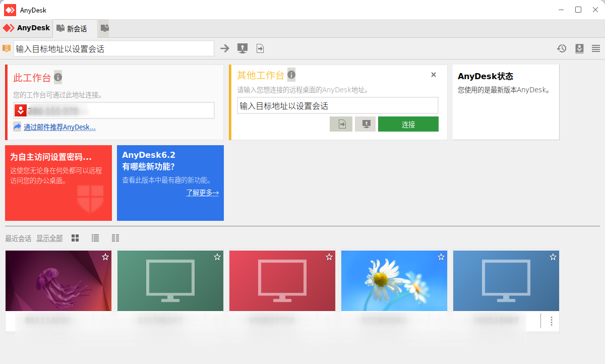Click the file transfer icon in toolbar

point(260,48)
